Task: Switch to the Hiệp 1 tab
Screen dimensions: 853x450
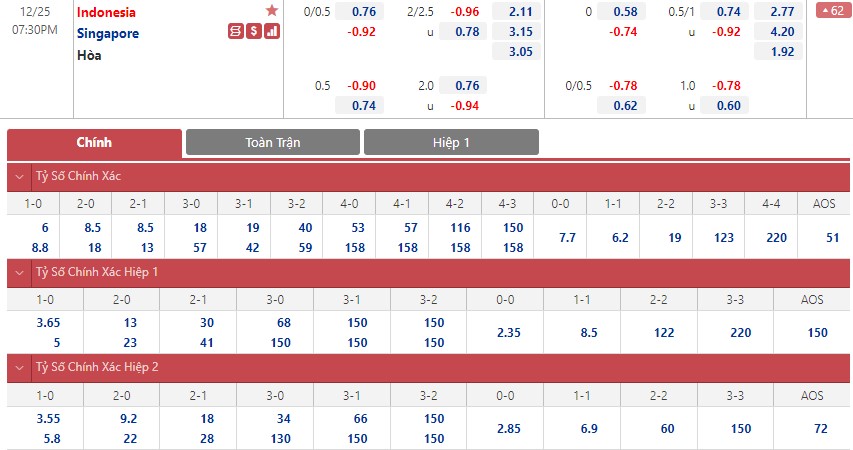Action: pos(451,143)
